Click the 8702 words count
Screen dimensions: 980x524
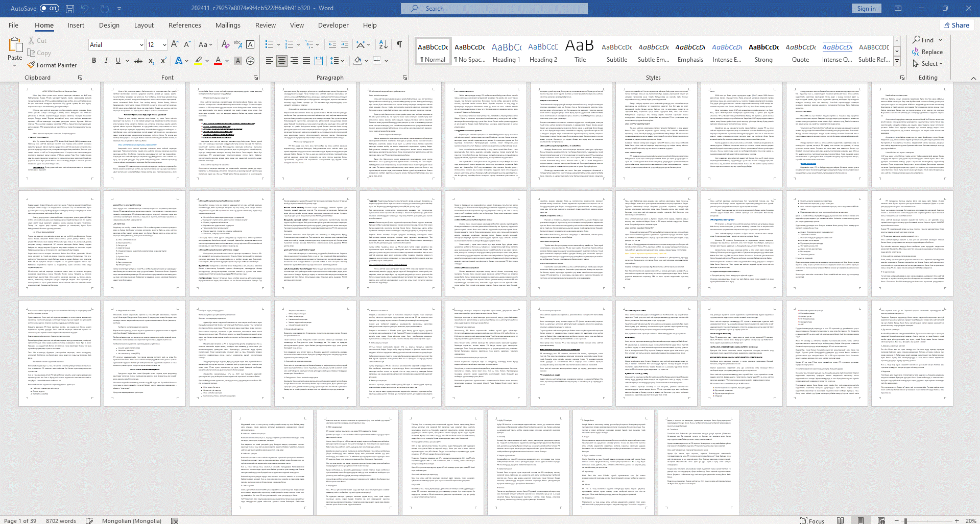pyautogui.click(x=61, y=520)
